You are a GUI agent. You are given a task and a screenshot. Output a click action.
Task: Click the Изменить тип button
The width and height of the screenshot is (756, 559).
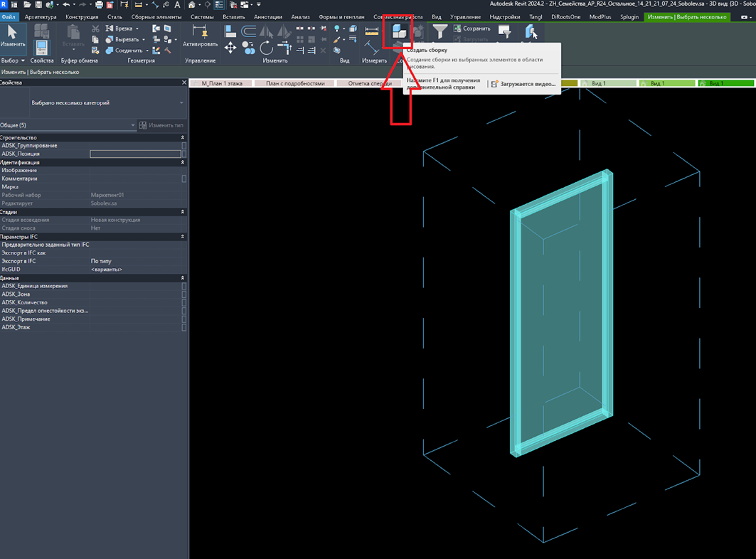(x=161, y=125)
